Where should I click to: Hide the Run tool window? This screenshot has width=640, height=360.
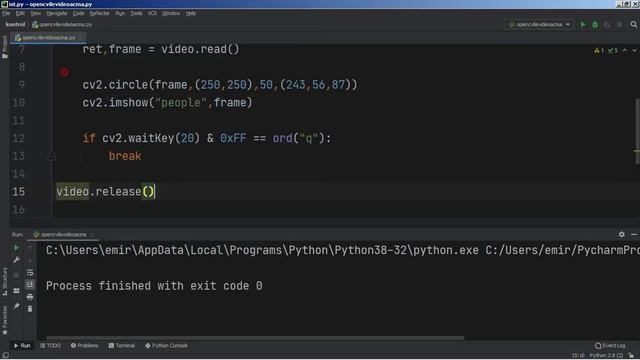[634, 234]
